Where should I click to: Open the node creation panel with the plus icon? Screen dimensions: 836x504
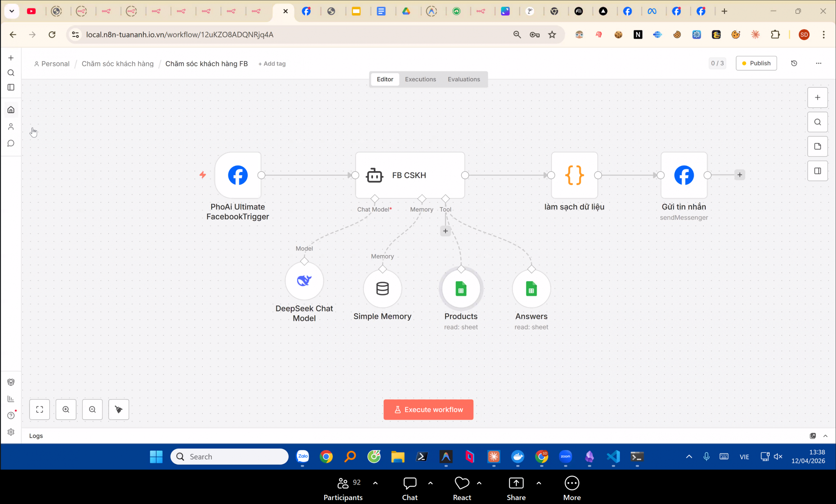point(818,98)
